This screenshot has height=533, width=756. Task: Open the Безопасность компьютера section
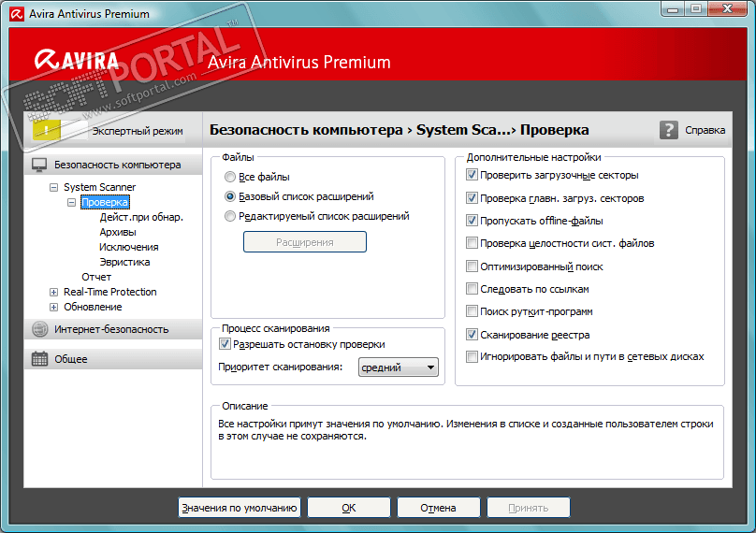point(113,165)
